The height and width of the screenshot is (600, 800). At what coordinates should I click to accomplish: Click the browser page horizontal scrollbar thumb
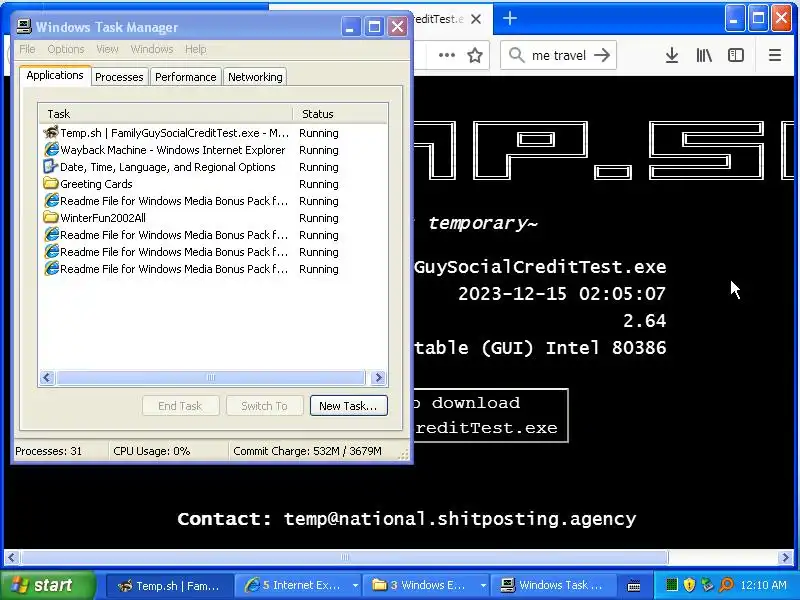click(x=344, y=558)
